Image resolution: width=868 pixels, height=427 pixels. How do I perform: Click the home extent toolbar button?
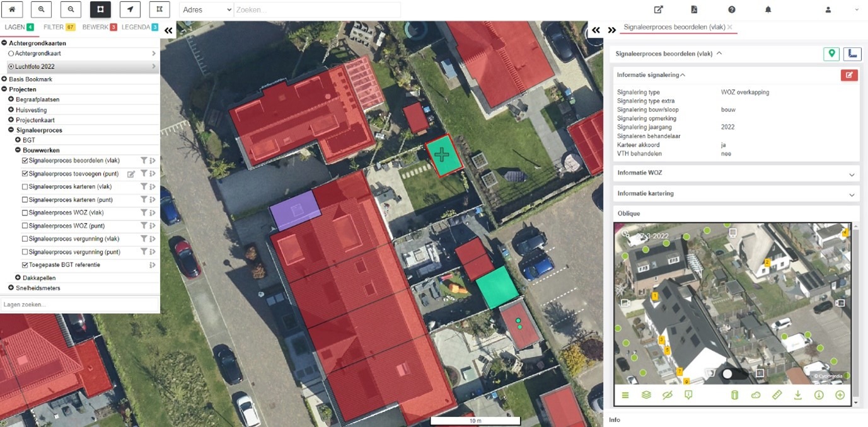click(13, 9)
